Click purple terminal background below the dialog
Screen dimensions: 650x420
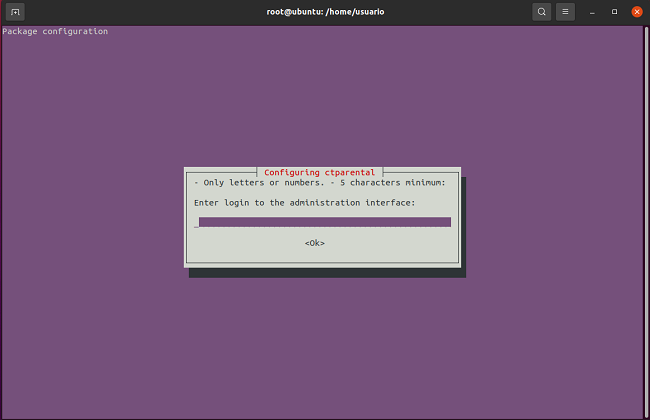tap(323, 340)
